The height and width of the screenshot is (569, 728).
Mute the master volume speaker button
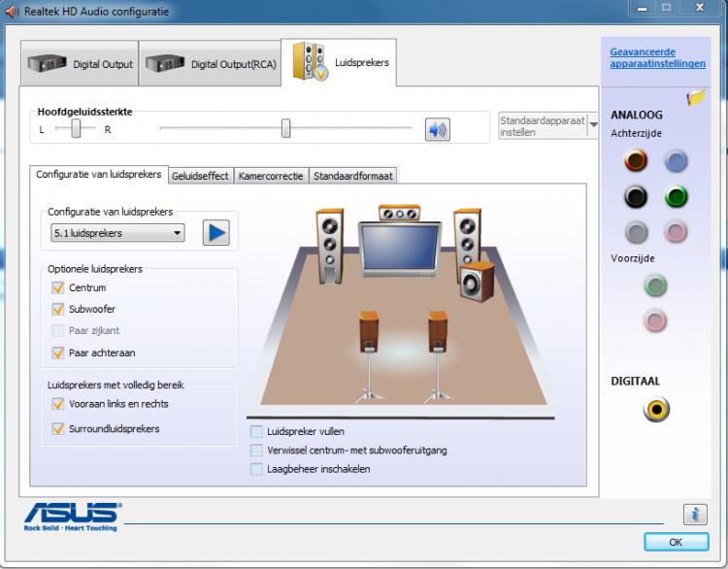[438, 129]
